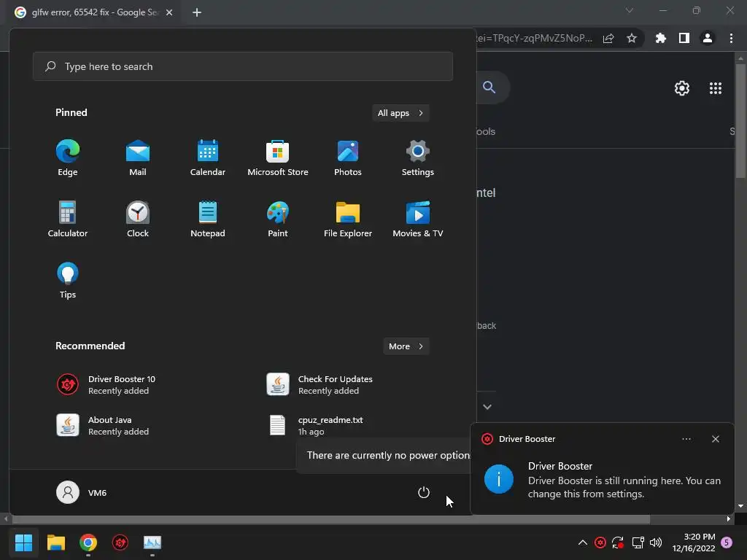This screenshot has height=560, width=747.
Task: Bookmark this page with the star
Action: 632,38
